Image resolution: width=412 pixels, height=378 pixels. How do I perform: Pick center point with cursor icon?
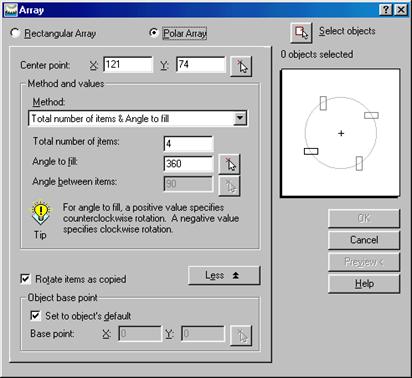pos(241,66)
